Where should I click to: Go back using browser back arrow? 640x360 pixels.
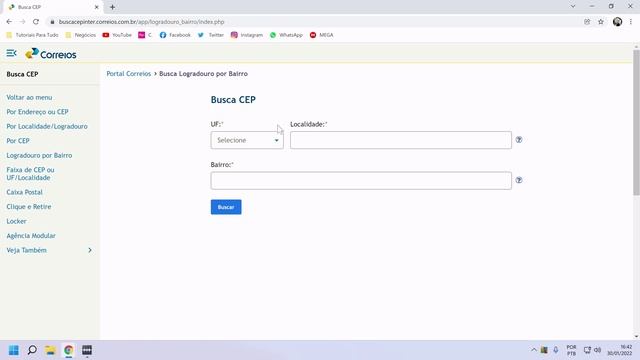9,22
